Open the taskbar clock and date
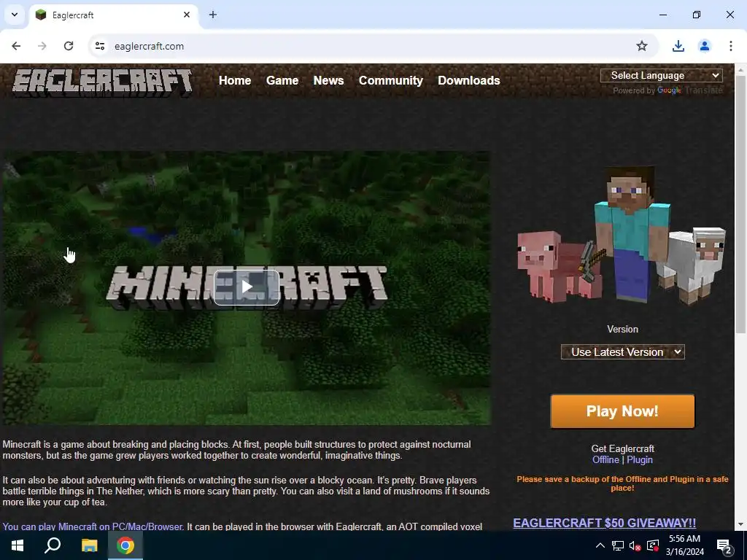 [684, 545]
